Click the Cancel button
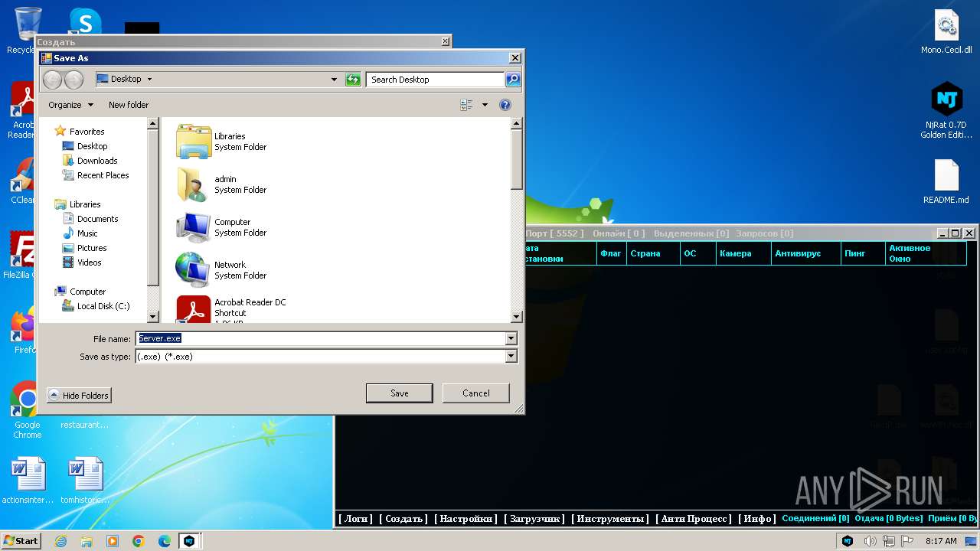Viewport: 980px width, 551px height. click(x=475, y=393)
